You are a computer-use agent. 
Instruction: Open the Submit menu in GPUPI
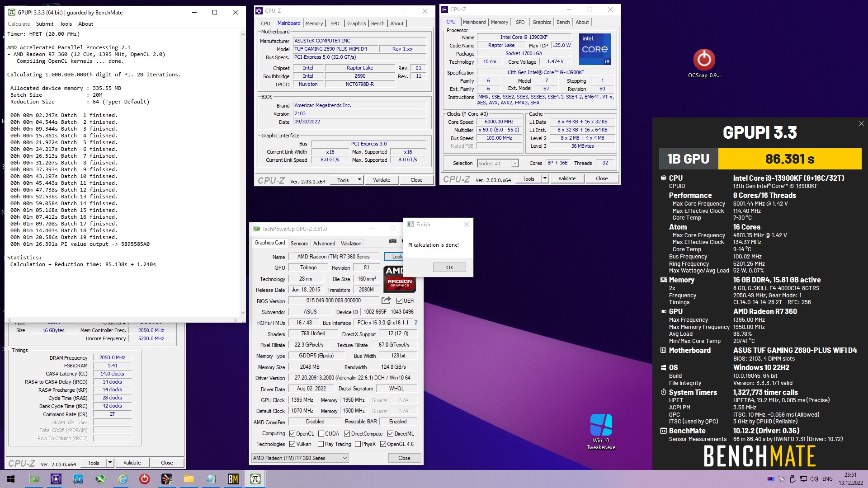coord(45,24)
